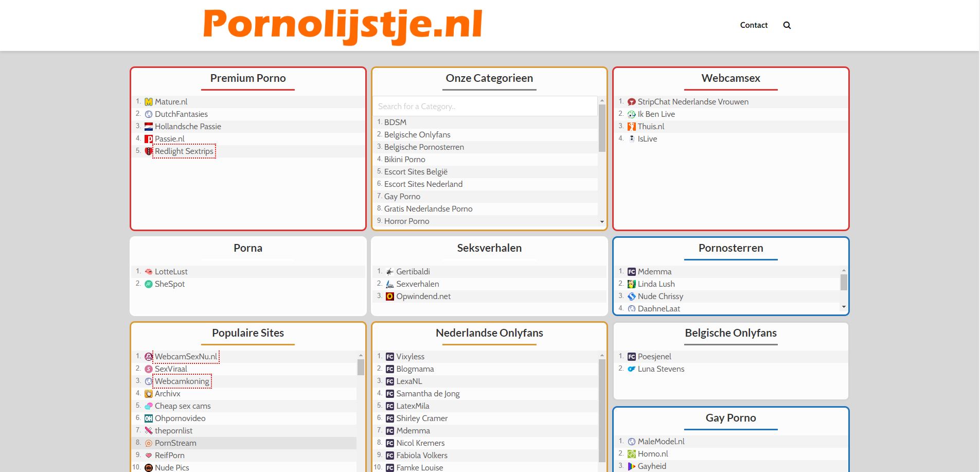Open the Contact page link
980x472 pixels.
click(754, 25)
